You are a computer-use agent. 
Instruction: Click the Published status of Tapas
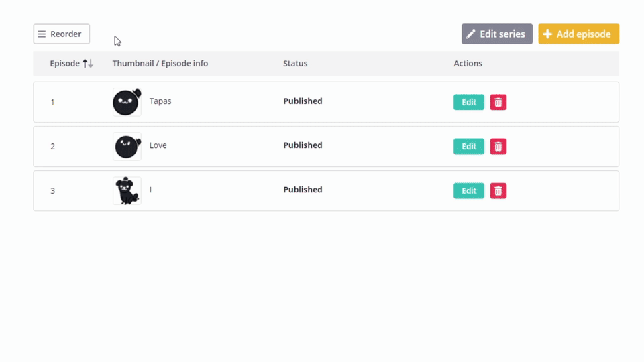tap(303, 101)
